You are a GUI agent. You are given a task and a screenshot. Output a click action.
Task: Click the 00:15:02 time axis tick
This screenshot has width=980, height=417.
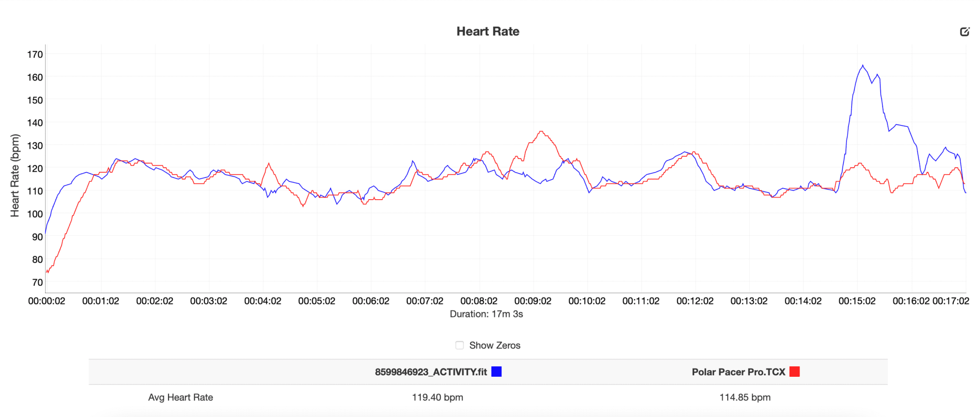[857, 301]
